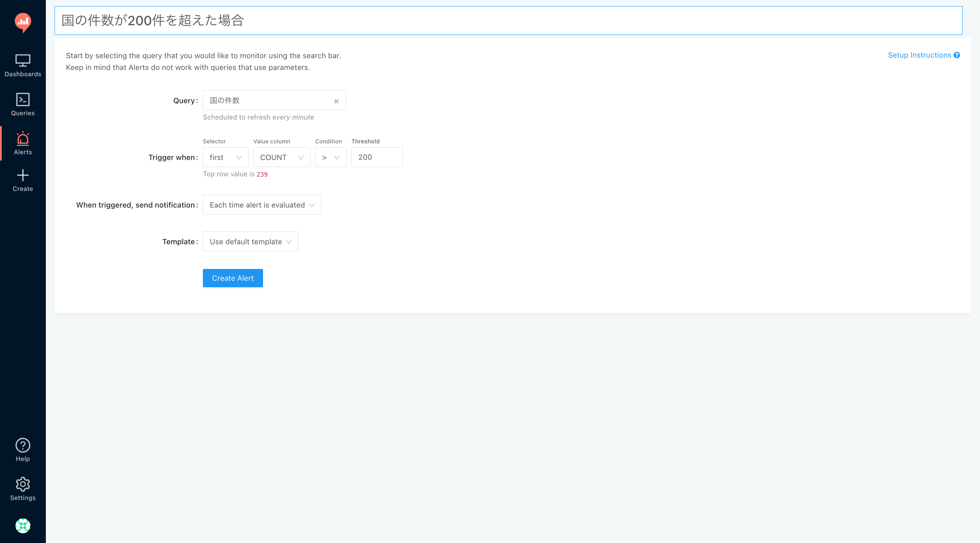Click the Setup Instructions help icon
The width and height of the screenshot is (980, 543).
tap(957, 55)
